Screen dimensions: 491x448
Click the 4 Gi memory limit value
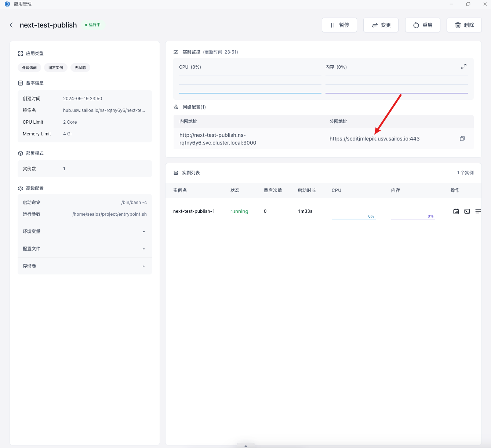tap(67, 134)
